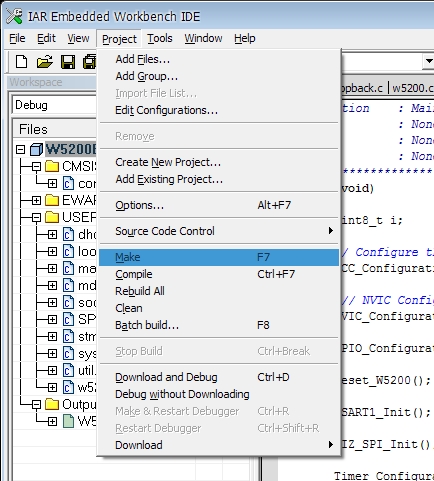This screenshot has height=481, width=434.
Task: Click the New Document toolbar icon
Action: pyautogui.click(x=22, y=62)
